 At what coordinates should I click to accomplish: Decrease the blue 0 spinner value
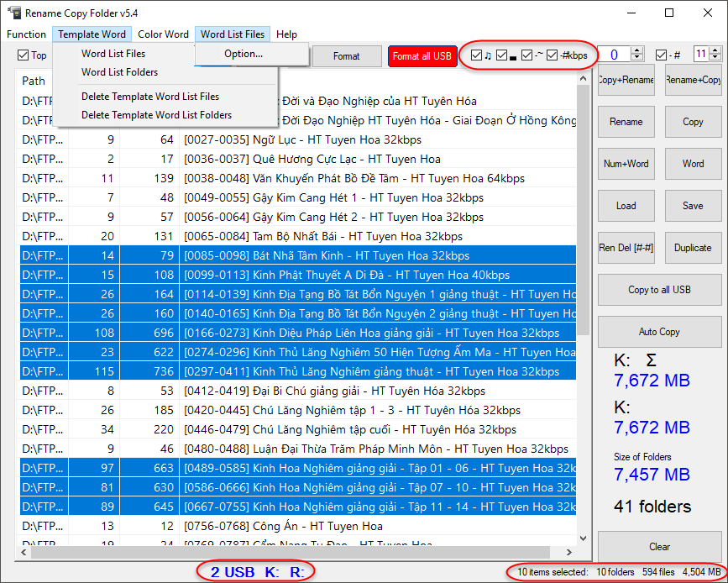click(x=637, y=58)
